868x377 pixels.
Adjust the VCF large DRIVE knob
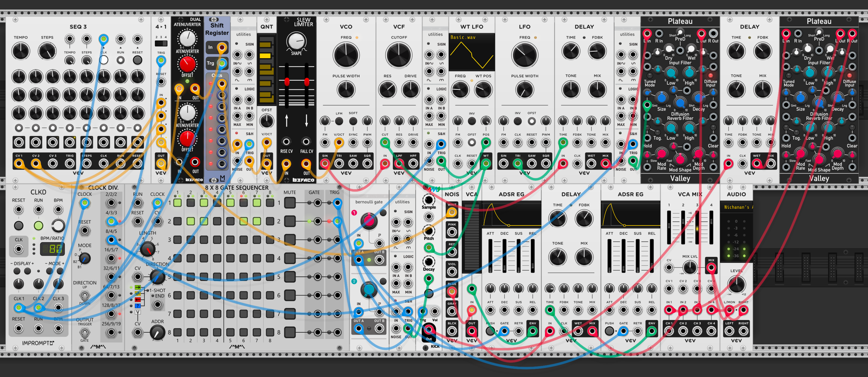(410, 90)
